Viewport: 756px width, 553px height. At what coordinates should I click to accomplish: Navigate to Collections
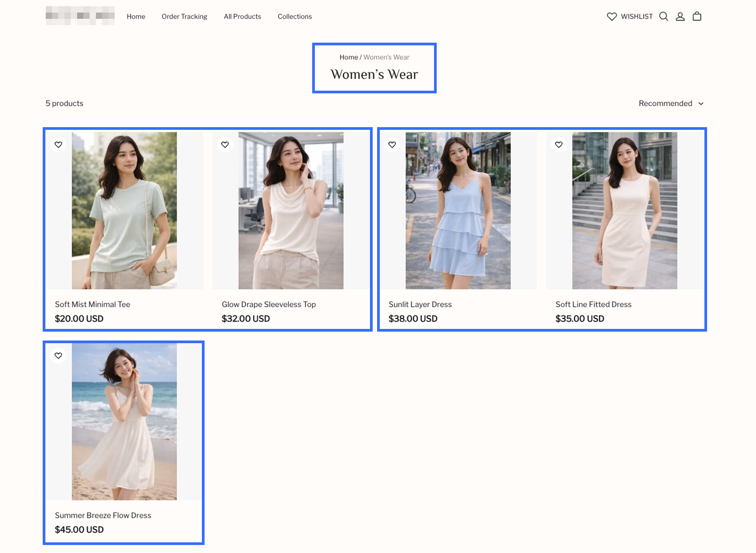tap(294, 16)
